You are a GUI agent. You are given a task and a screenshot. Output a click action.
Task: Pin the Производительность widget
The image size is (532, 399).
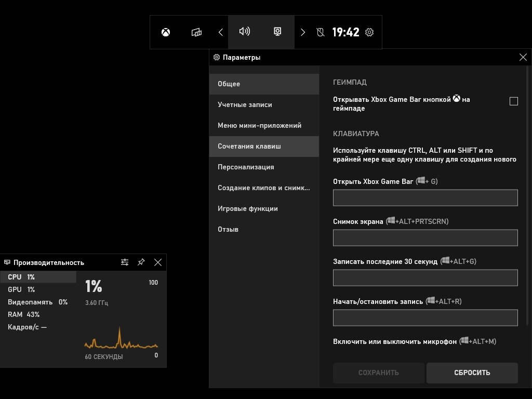141,262
